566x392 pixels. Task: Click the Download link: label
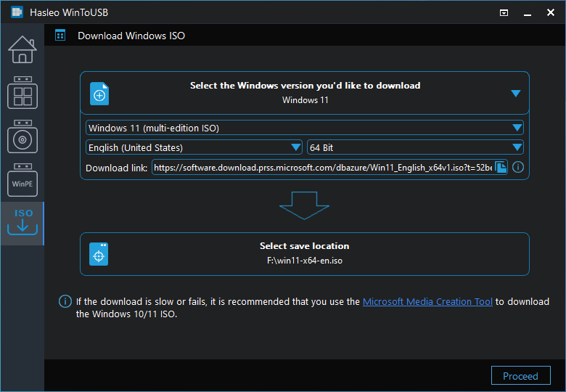click(x=117, y=168)
